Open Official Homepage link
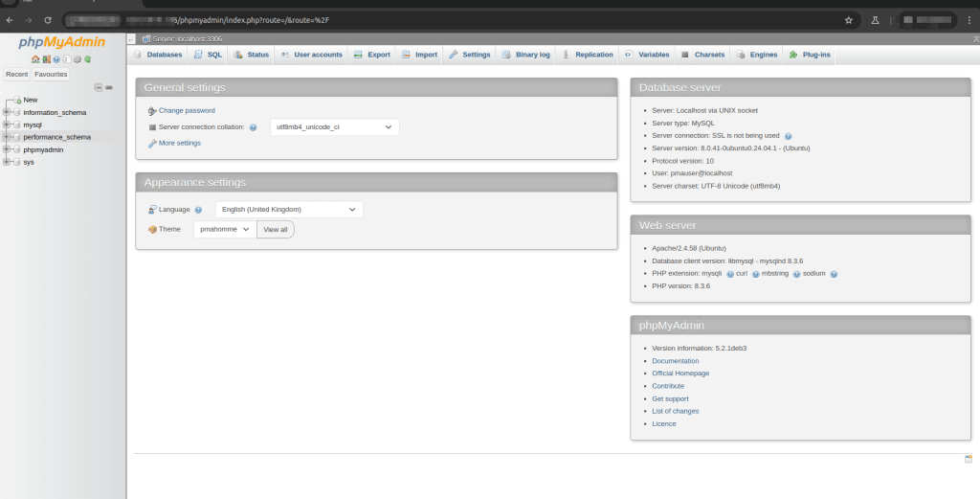The height and width of the screenshot is (499, 980). [680, 374]
